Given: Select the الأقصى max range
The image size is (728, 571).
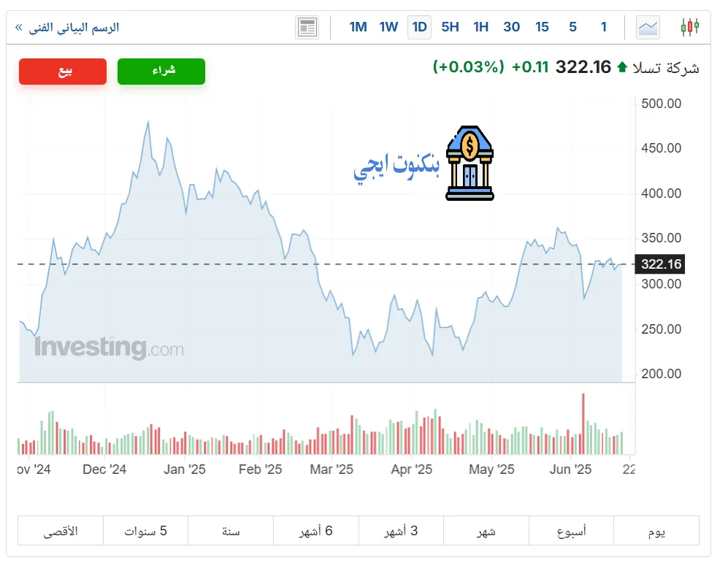Looking at the screenshot, I should point(61,531).
